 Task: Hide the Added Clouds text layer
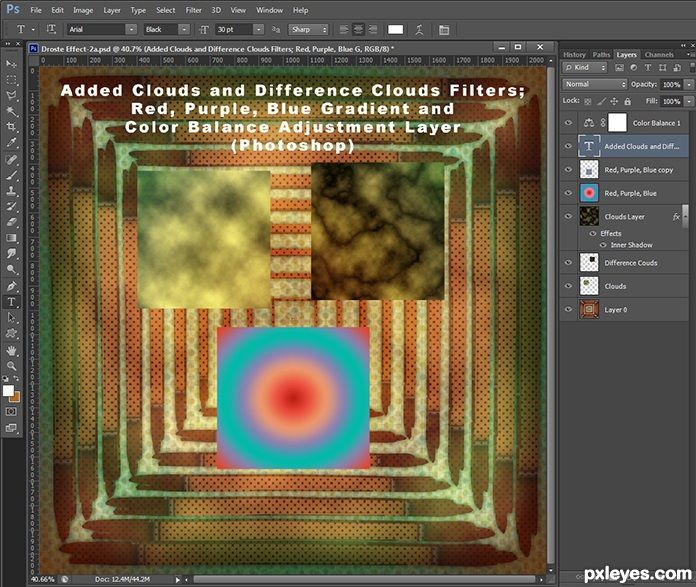(568, 146)
